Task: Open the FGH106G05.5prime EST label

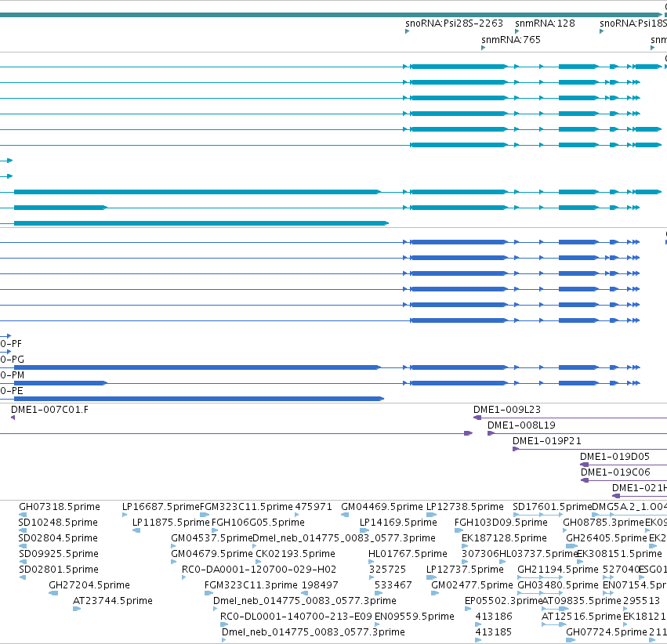Action: (x=258, y=523)
